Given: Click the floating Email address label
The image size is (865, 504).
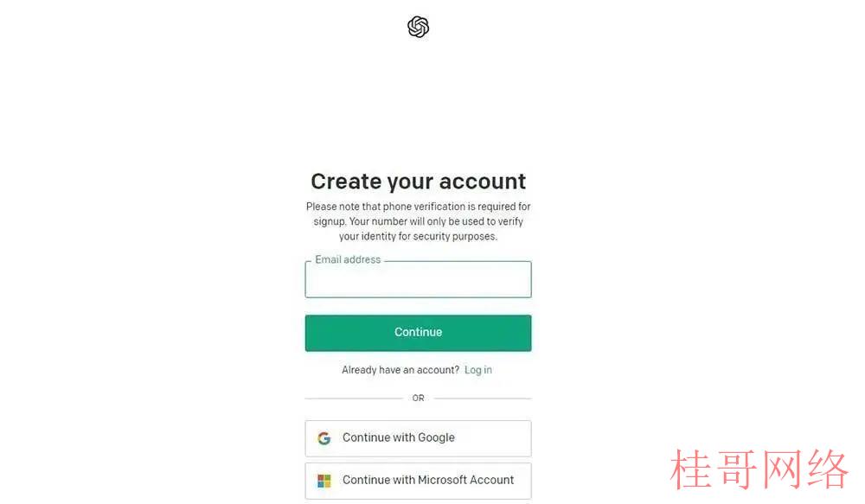Looking at the screenshot, I should 348,259.
